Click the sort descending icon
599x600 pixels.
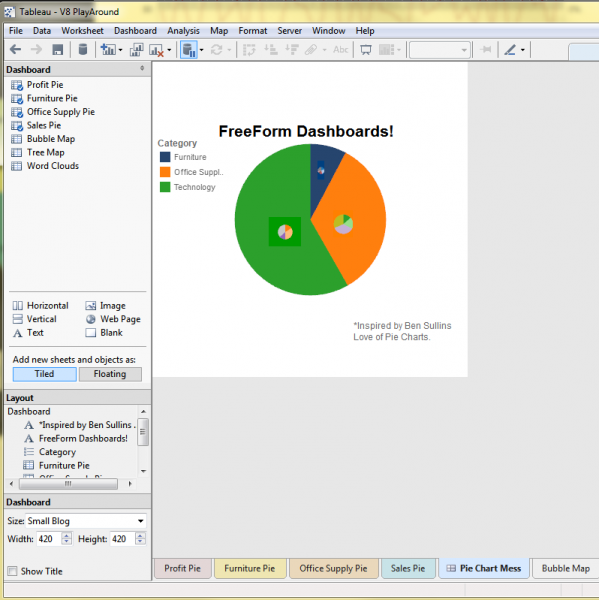coord(292,49)
